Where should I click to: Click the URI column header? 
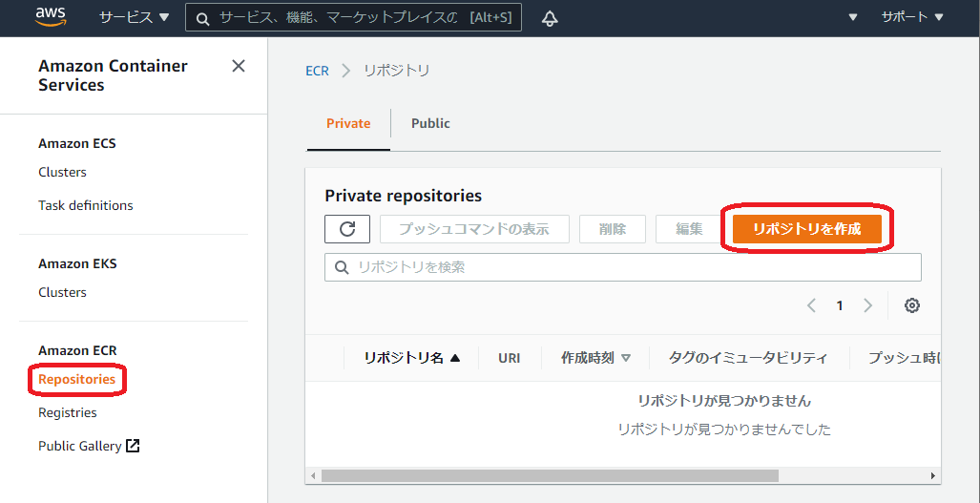click(x=510, y=358)
